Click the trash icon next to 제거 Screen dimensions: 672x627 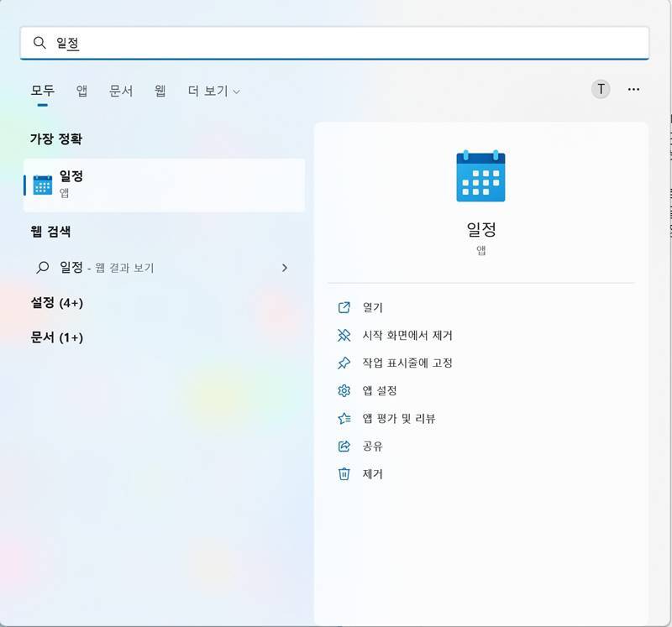(344, 474)
